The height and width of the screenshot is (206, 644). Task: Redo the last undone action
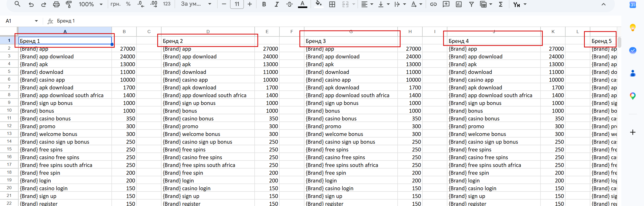pos(44,4)
